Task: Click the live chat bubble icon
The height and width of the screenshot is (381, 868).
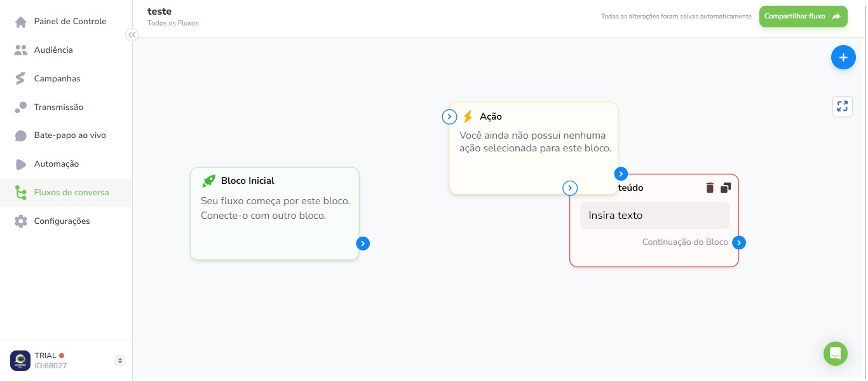Action: 21,136
